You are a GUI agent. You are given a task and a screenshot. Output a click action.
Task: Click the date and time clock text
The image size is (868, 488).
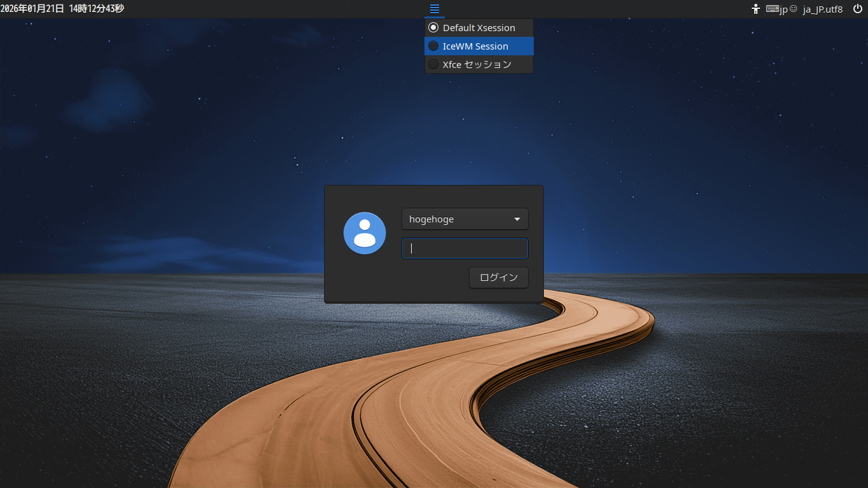point(62,9)
